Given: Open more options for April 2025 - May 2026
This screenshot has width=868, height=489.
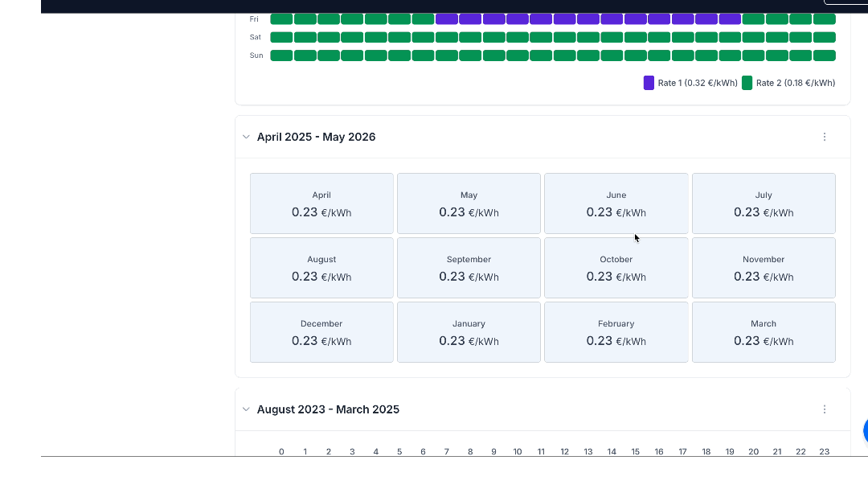Looking at the screenshot, I should 825,137.
